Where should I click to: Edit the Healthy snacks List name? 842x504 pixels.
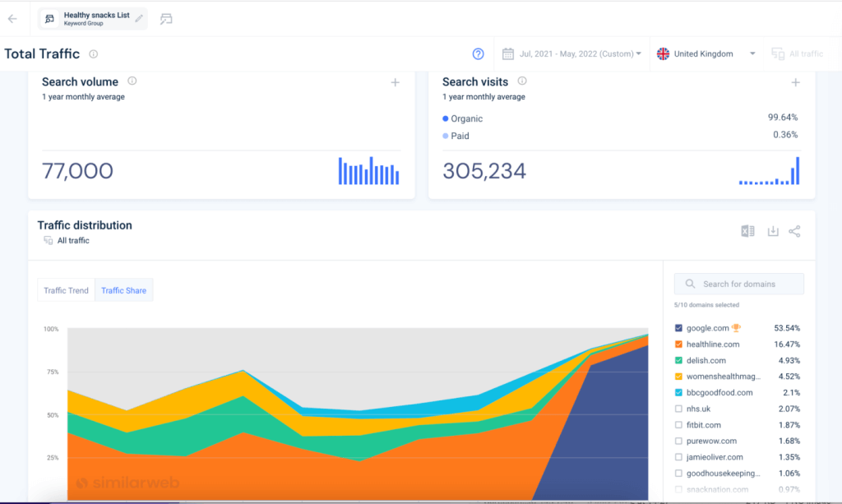[139, 18]
